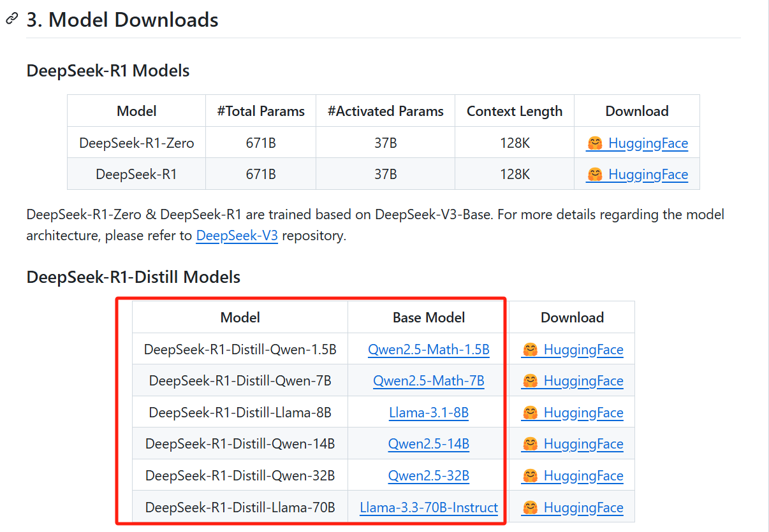Click the "3. Model Downloads" heading text
The width and height of the screenshot is (769, 532).
122,20
